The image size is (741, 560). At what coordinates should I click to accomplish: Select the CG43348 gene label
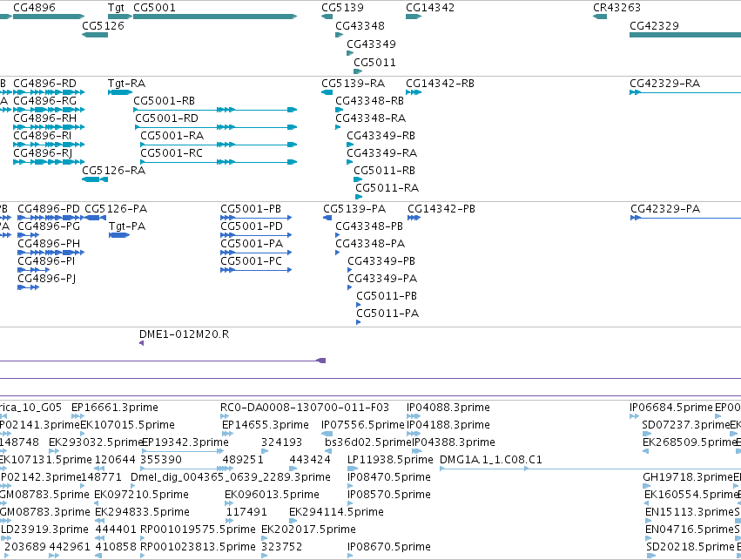(x=360, y=25)
